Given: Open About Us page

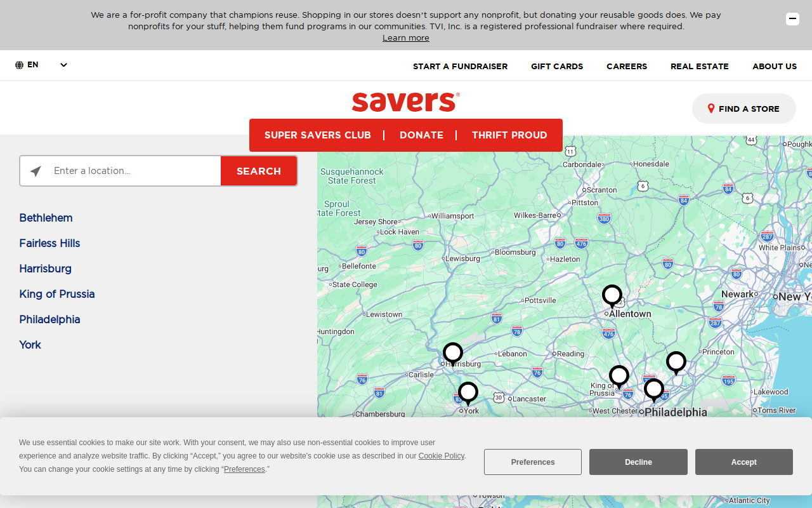Looking at the screenshot, I should 775,66.
